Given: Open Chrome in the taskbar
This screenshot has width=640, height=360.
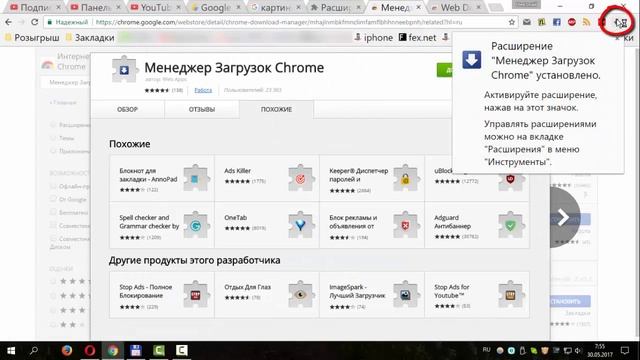Looking at the screenshot, I should (x=113, y=350).
